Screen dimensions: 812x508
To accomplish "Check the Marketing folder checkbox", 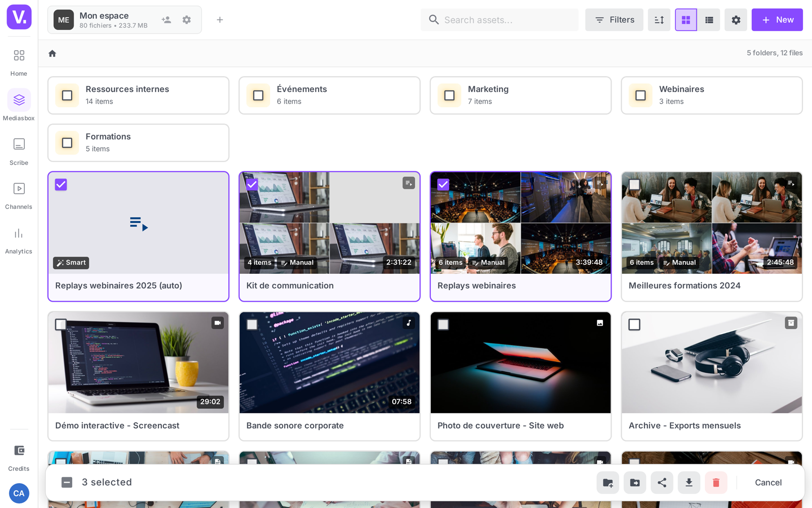I will coord(449,96).
